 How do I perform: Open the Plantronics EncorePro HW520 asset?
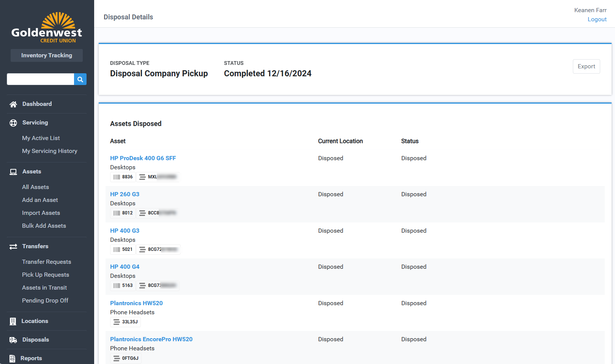pyautogui.click(x=151, y=339)
